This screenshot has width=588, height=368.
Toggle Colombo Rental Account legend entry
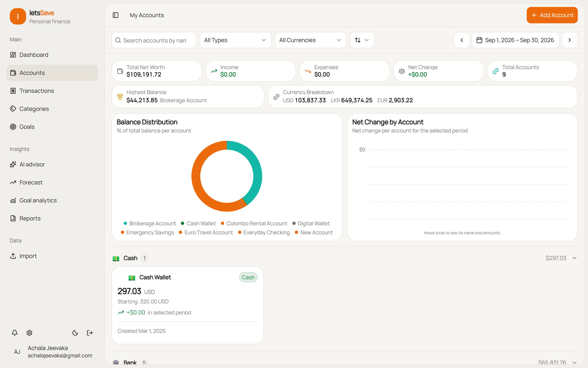[254, 223]
